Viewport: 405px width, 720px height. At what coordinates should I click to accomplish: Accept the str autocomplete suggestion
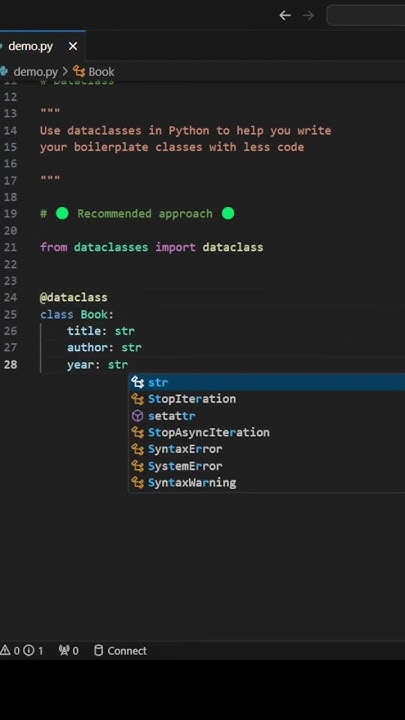pyautogui.click(x=266, y=382)
